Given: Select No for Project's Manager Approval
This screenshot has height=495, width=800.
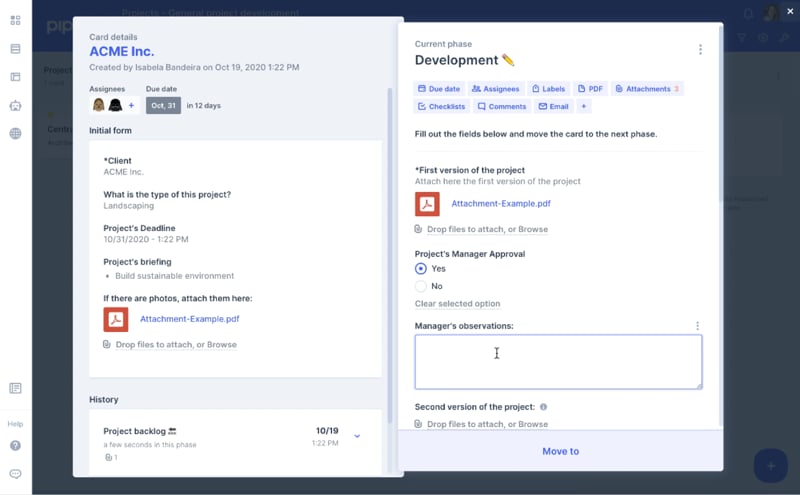Looking at the screenshot, I should pos(421,286).
